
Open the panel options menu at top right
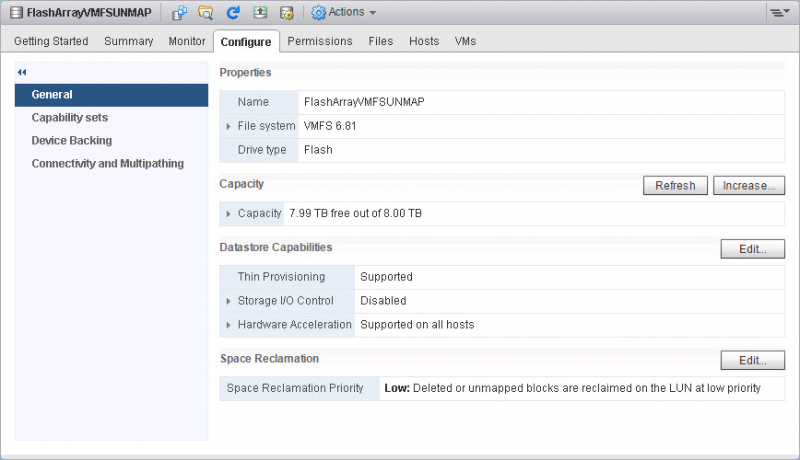click(x=779, y=12)
